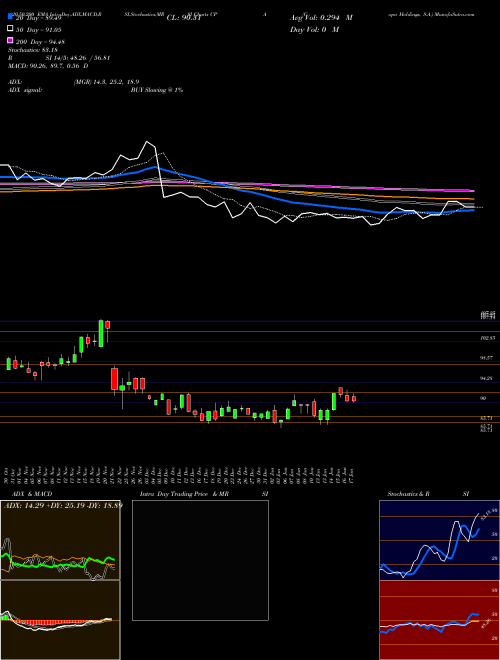The image size is (500, 660).
Task: Click the magenta 200 Day legend swatch
Action: [10, 40]
